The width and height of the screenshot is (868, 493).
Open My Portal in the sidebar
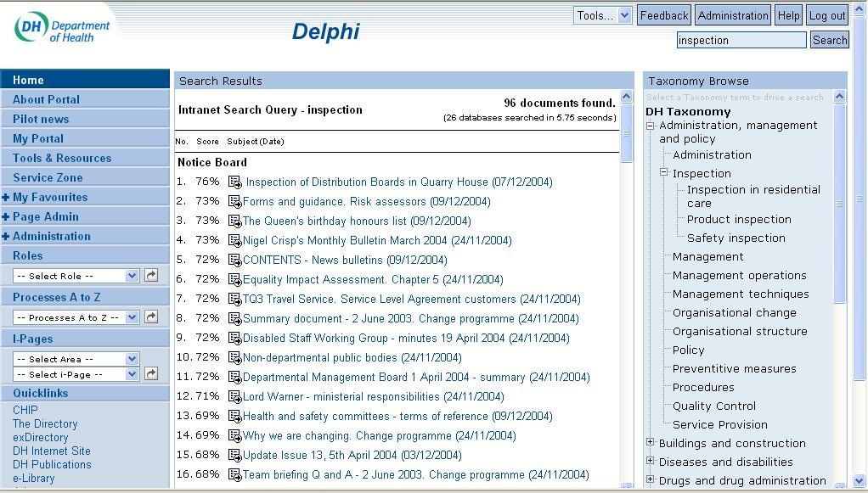tap(85, 138)
